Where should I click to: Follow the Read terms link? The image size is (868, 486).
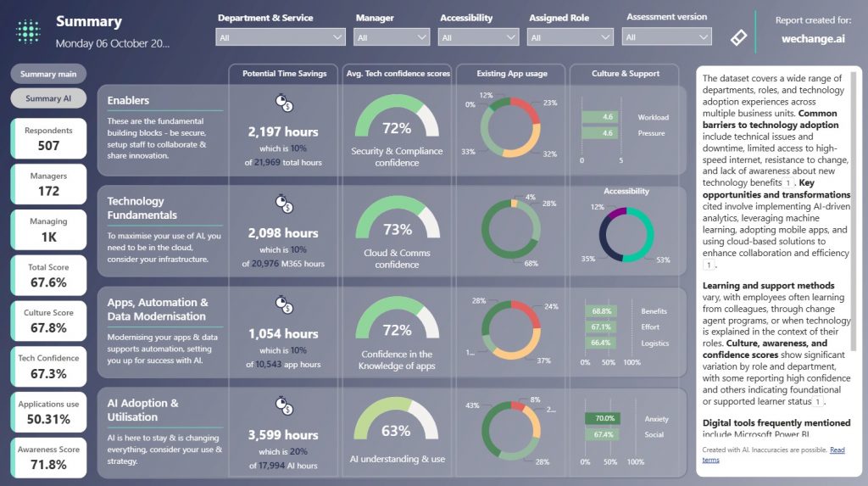(x=837, y=450)
